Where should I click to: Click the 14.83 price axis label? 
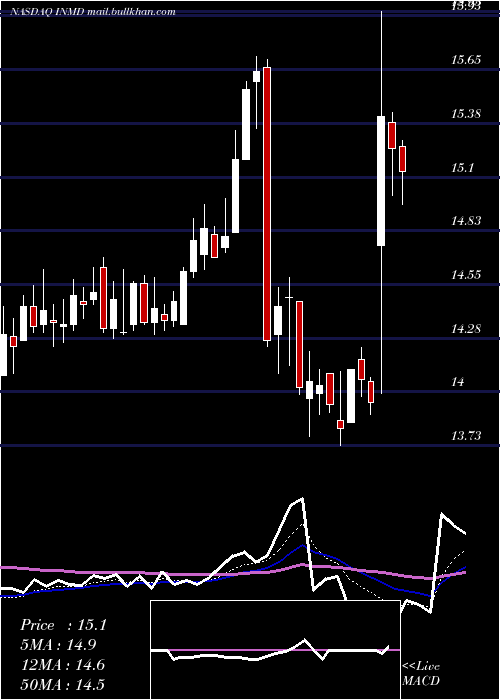466,221
